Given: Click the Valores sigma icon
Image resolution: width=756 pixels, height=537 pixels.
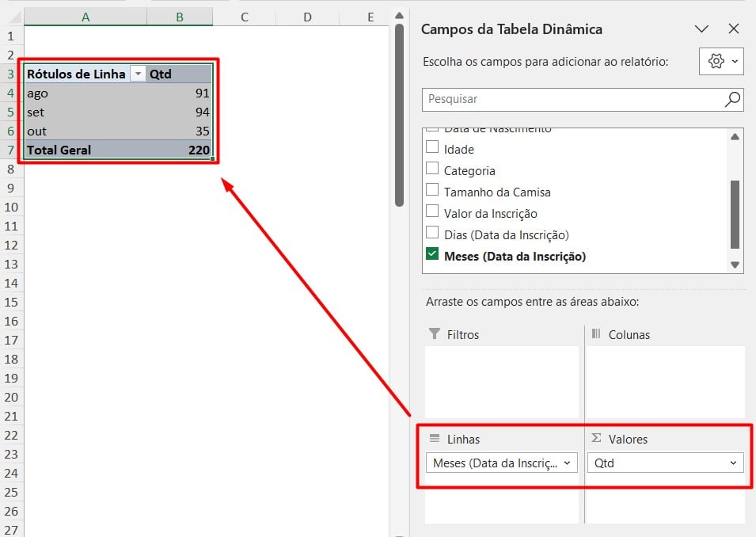Looking at the screenshot, I should pyautogui.click(x=596, y=439).
